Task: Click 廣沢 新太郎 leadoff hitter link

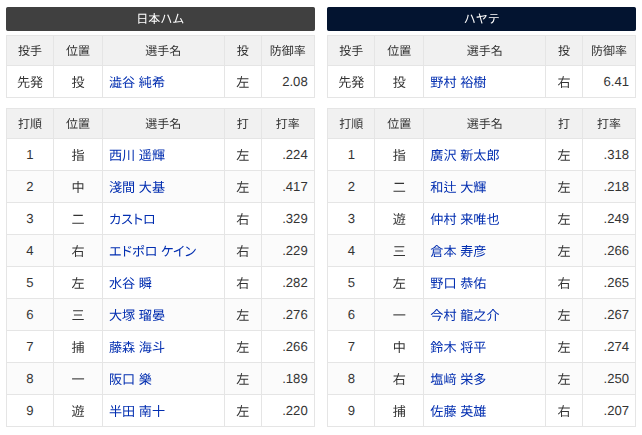Action: coord(465,155)
